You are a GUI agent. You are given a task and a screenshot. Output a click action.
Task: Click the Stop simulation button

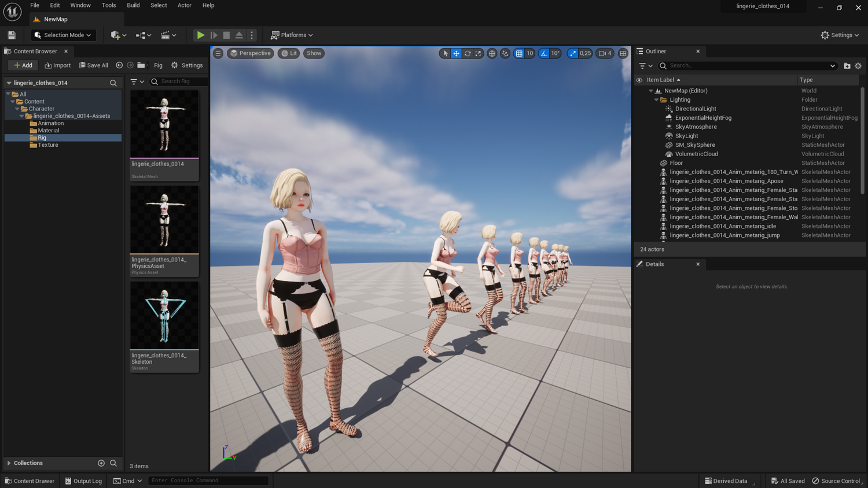pos(226,35)
